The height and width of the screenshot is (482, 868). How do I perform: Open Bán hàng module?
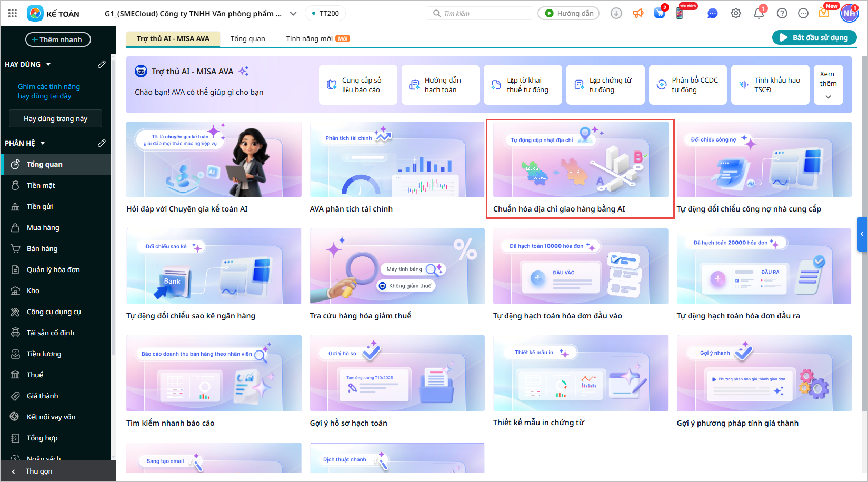coord(55,248)
